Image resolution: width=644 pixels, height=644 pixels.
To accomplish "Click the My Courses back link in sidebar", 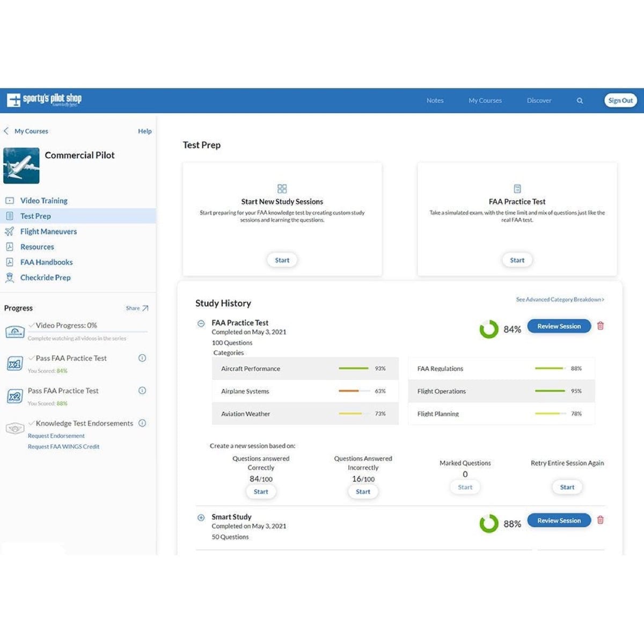I will 31,131.
